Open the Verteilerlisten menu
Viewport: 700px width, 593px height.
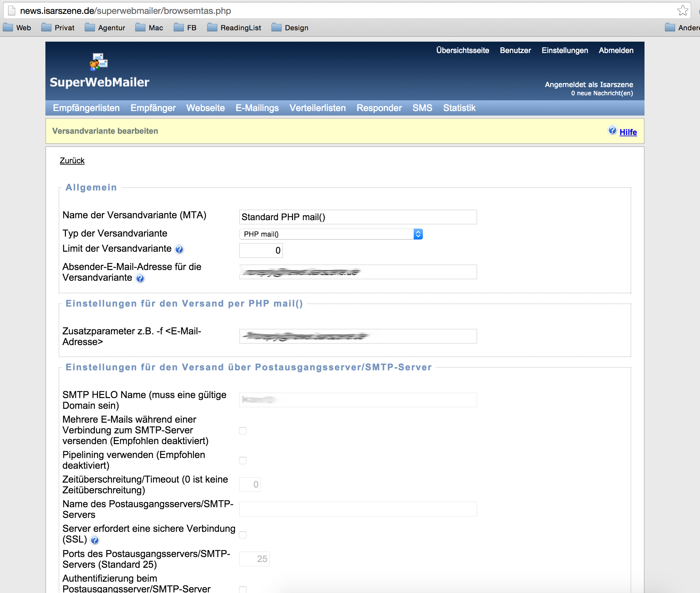(x=318, y=108)
